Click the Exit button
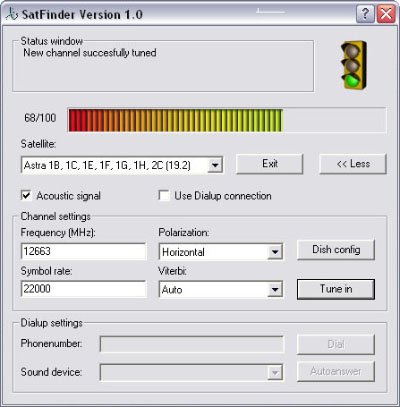400x407 pixels. click(270, 164)
